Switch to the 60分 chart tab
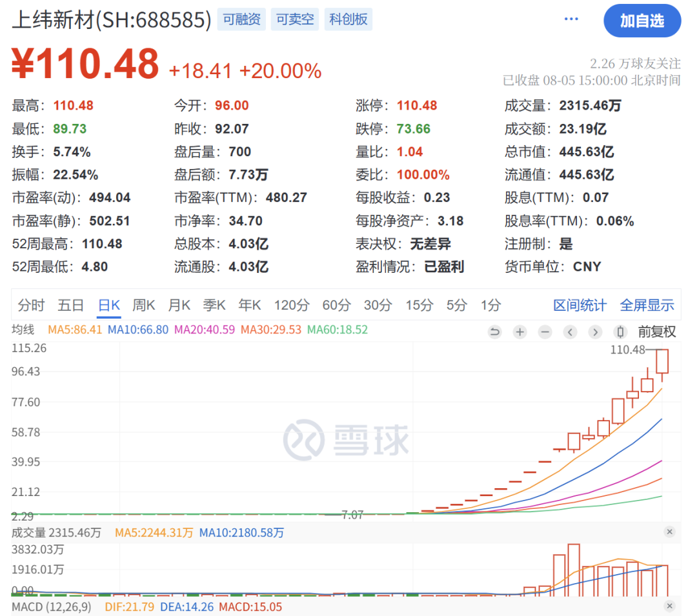697x616 pixels. 336,306
